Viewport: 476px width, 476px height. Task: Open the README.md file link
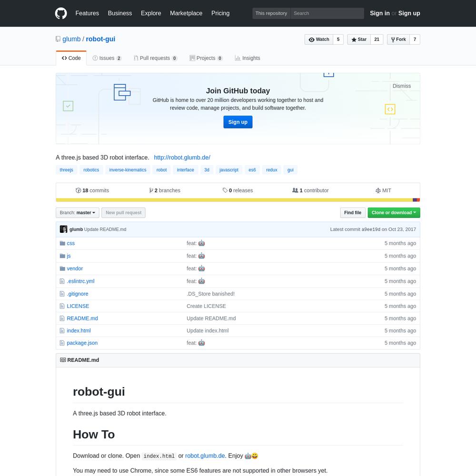pyautogui.click(x=82, y=318)
